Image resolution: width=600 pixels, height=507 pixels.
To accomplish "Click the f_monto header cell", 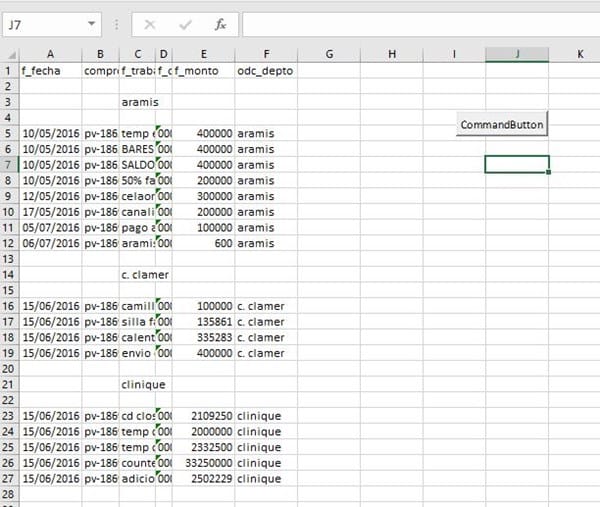I will (x=204, y=71).
